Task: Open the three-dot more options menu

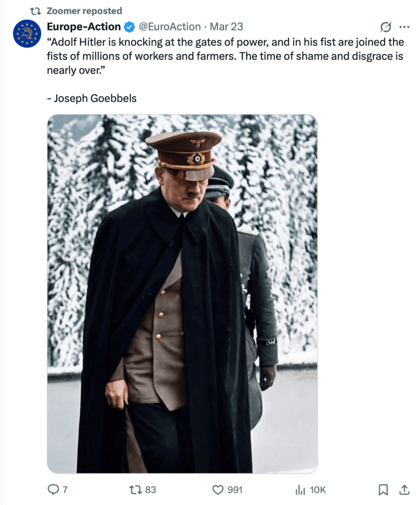Action: pyautogui.click(x=404, y=27)
